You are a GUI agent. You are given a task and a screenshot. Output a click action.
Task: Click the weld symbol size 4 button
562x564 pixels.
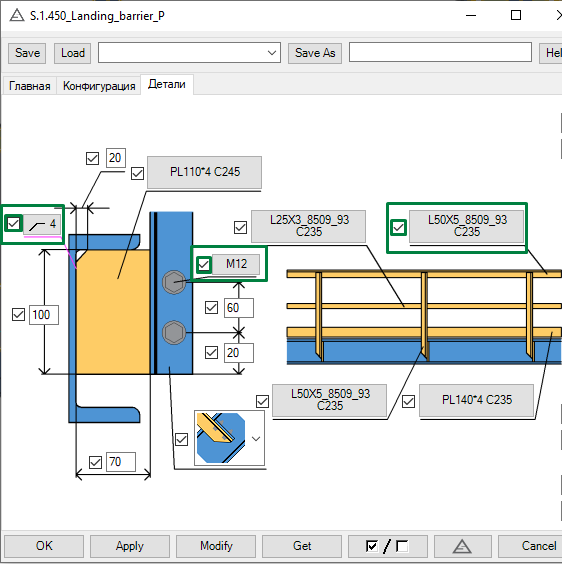tap(42, 224)
